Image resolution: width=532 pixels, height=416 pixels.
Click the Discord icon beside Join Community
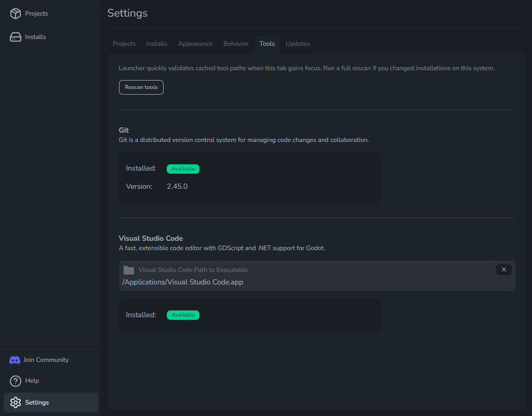pyautogui.click(x=15, y=360)
